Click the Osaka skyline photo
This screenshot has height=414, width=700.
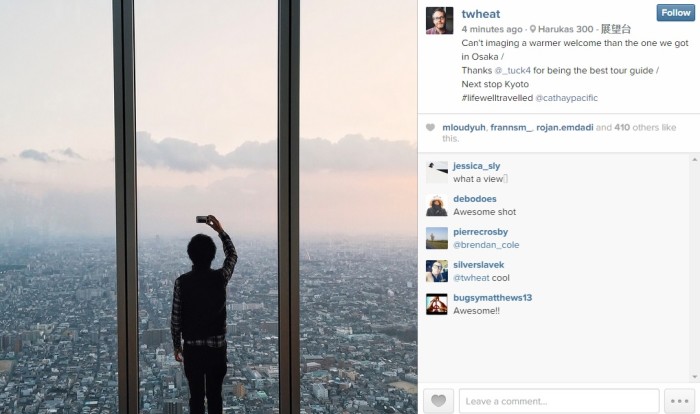208,207
